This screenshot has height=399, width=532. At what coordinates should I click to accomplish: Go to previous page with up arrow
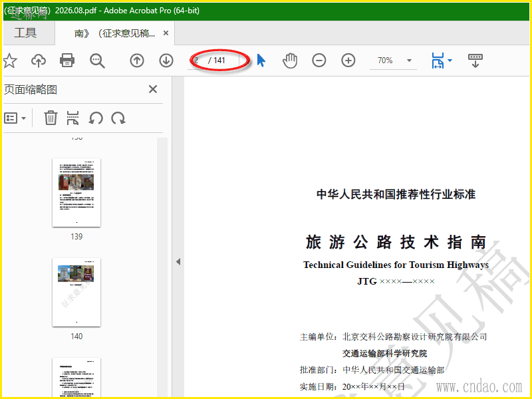pos(137,61)
